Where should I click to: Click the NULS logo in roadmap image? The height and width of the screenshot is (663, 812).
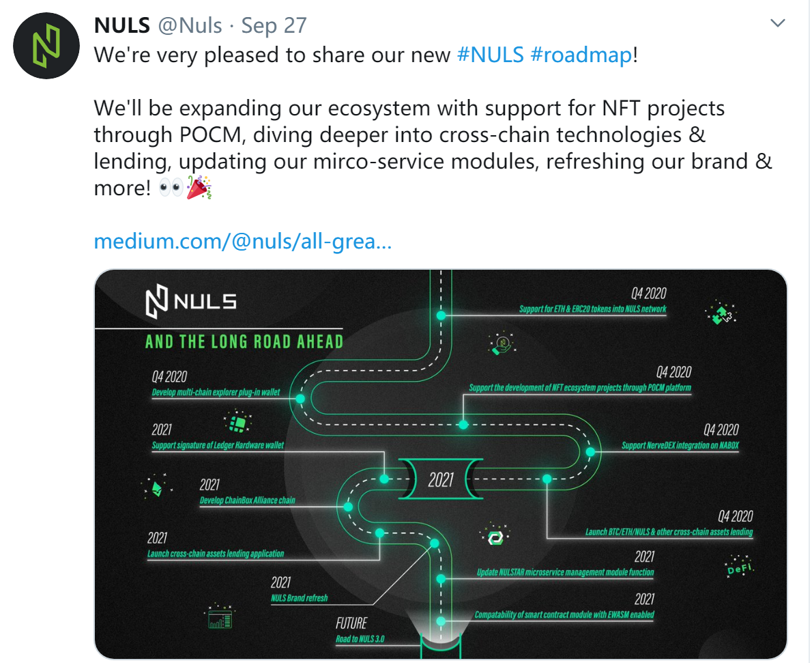tap(190, 301)
